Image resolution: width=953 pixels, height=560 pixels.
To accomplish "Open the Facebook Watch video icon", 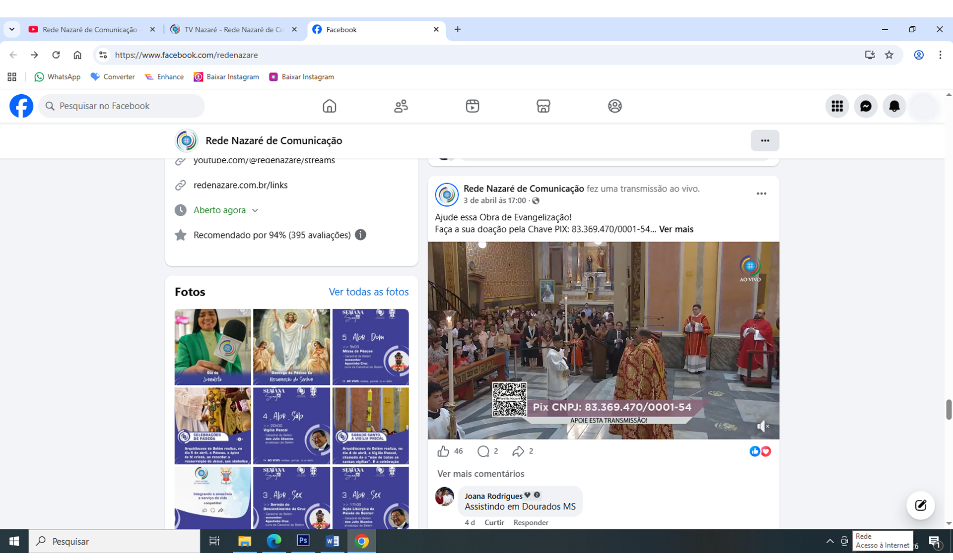I will click(x=472, y=106).
